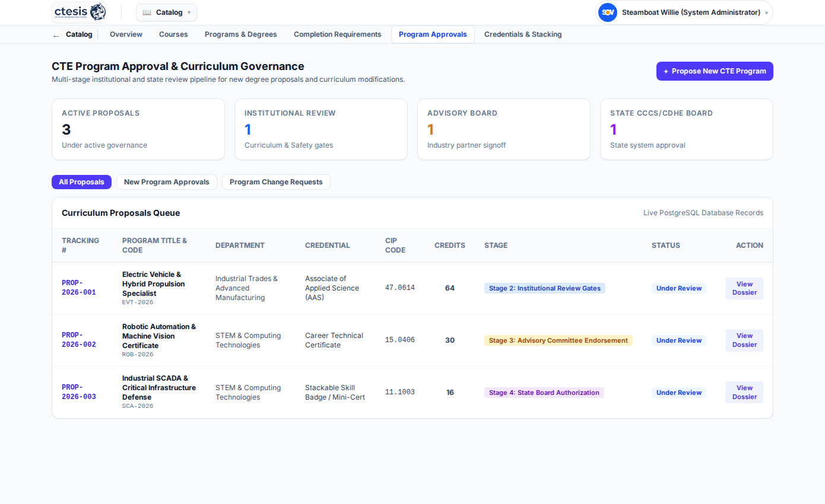Click the Active Proposals summary card
825x504 pixels.
[138, 129]
